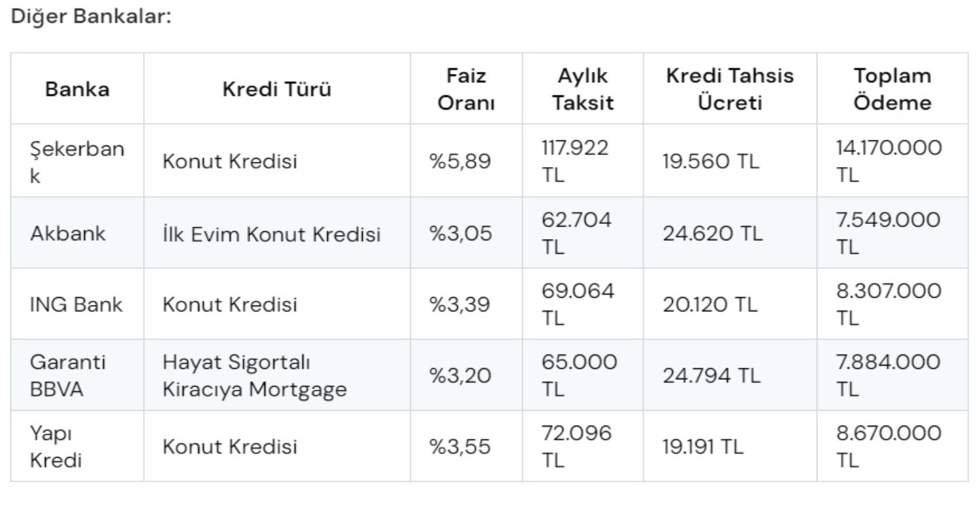
Task: Click the Kredi Tahsis Ücreti header
Action: (730, 89)
